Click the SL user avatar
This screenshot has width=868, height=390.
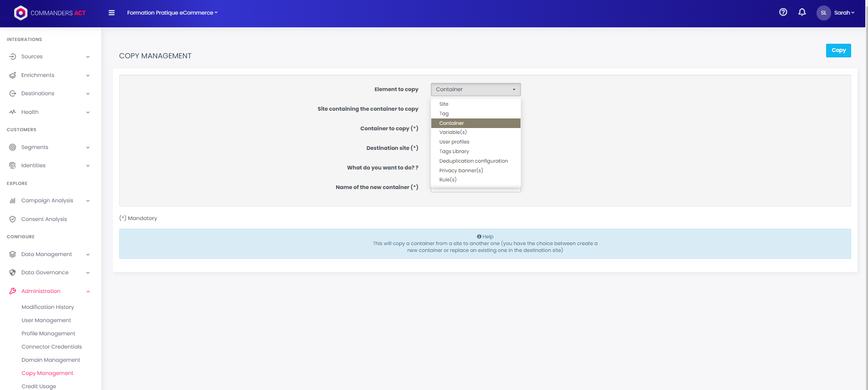click(x=823, y=13)
